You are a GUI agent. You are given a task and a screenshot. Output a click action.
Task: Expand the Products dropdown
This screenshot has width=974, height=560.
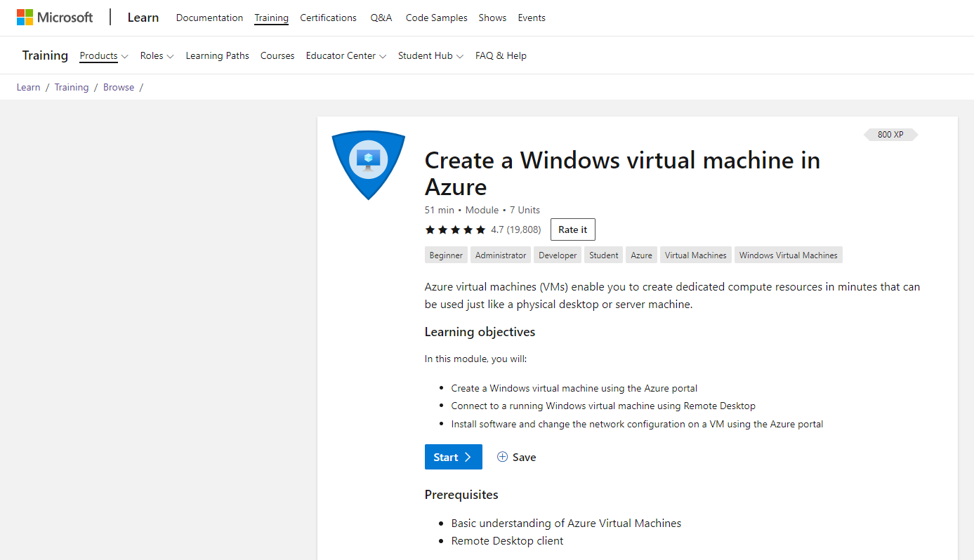104,55
